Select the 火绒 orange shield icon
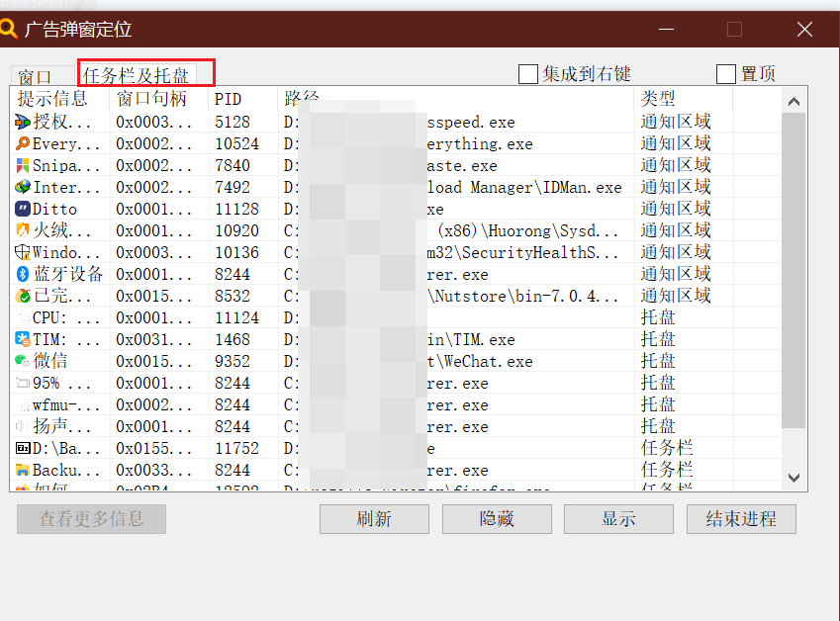The image size is (840, 621). tap(23, 230)
